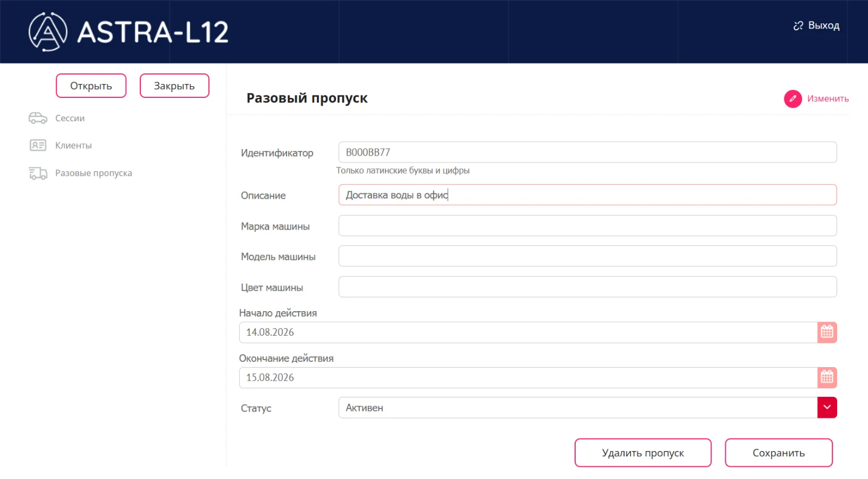
Task: Focus the Идентификатор input field
Action: point(587,152)
